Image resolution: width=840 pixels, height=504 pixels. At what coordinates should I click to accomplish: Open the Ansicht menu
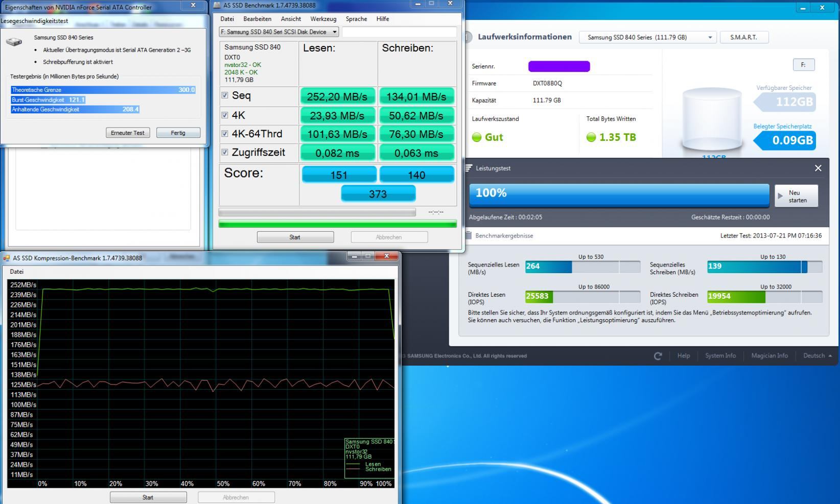point(291,19)
